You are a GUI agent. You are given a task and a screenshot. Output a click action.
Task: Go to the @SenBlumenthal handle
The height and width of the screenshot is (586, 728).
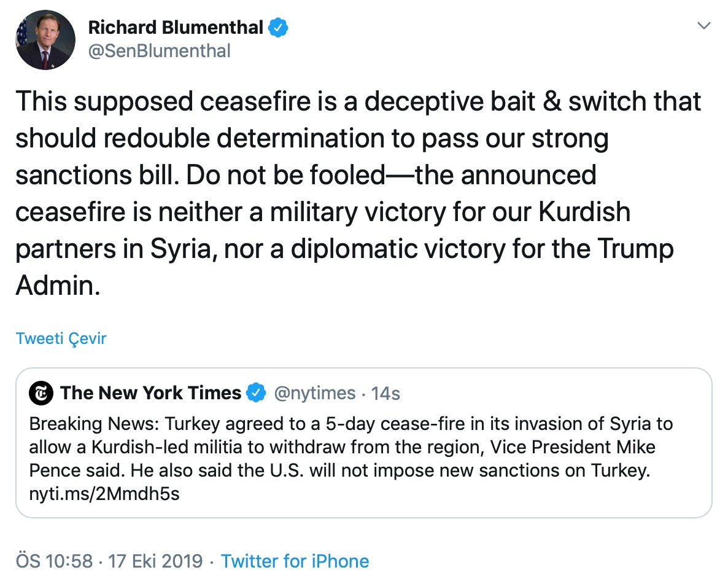point(160,51)
